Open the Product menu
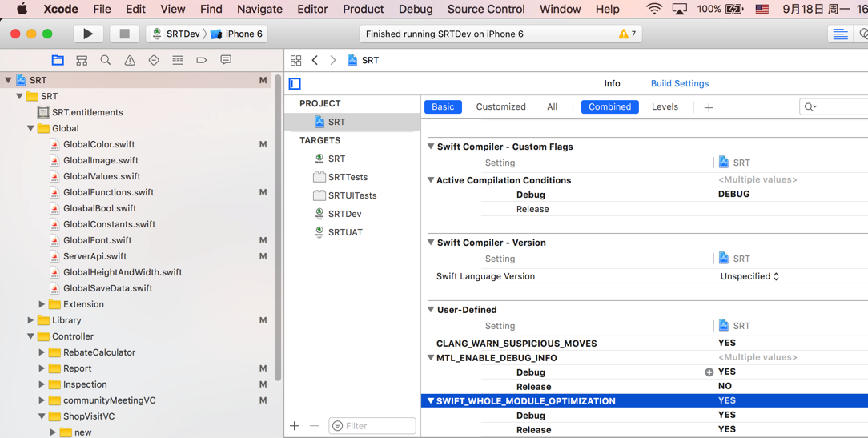This screenshot has height=438, width=868. (x=364, y=9)
